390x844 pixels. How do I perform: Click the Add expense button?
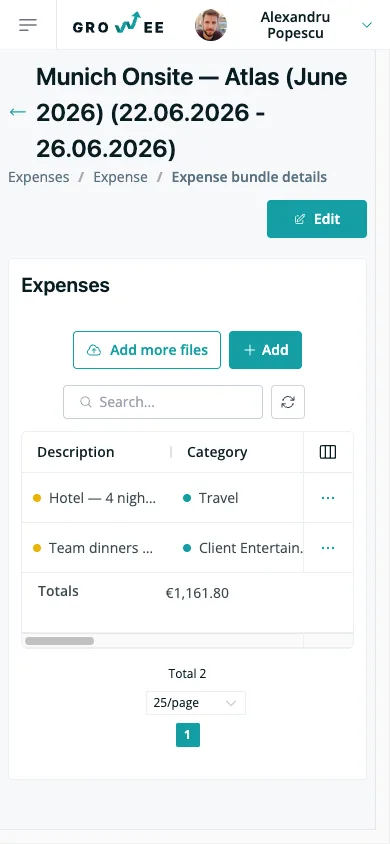point(265,350)
